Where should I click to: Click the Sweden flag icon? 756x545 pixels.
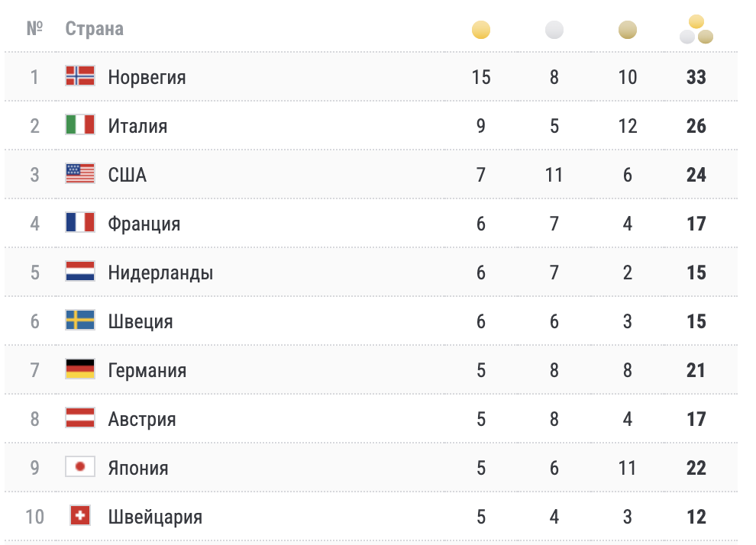[80, 321]
